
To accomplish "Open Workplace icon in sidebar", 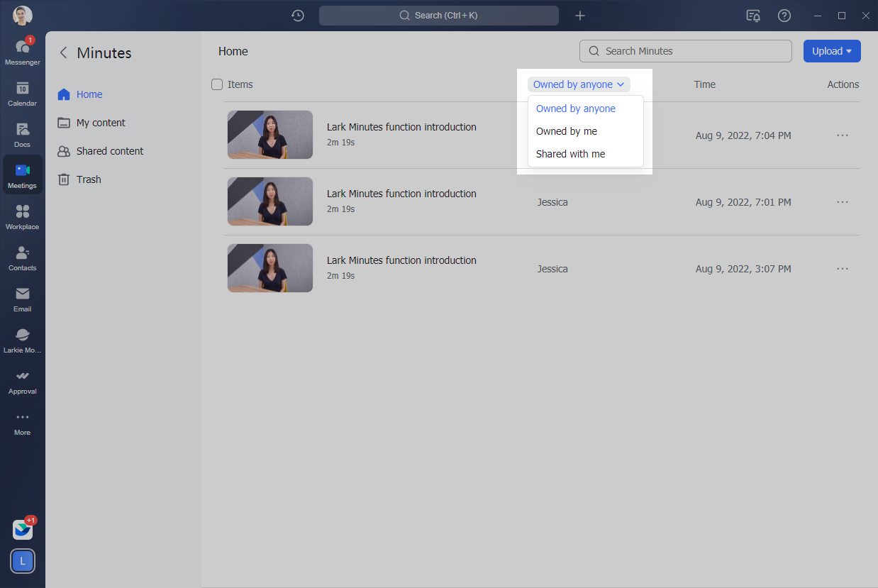I will click(x=22, y=216).
